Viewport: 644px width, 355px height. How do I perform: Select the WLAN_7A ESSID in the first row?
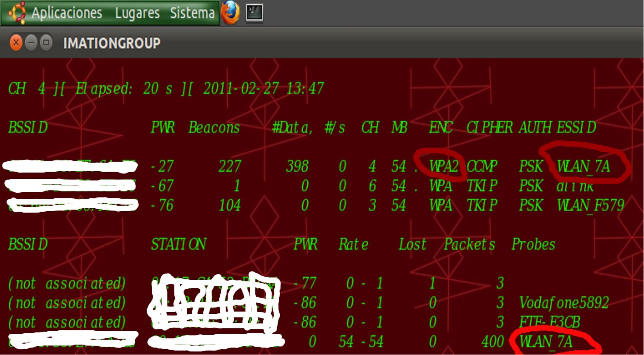(583, 167)
